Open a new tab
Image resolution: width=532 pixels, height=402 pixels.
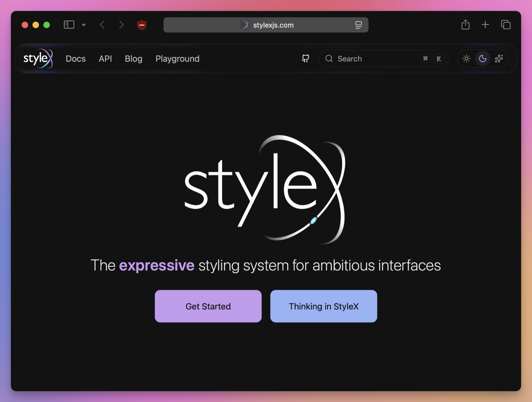pos(485,25)
